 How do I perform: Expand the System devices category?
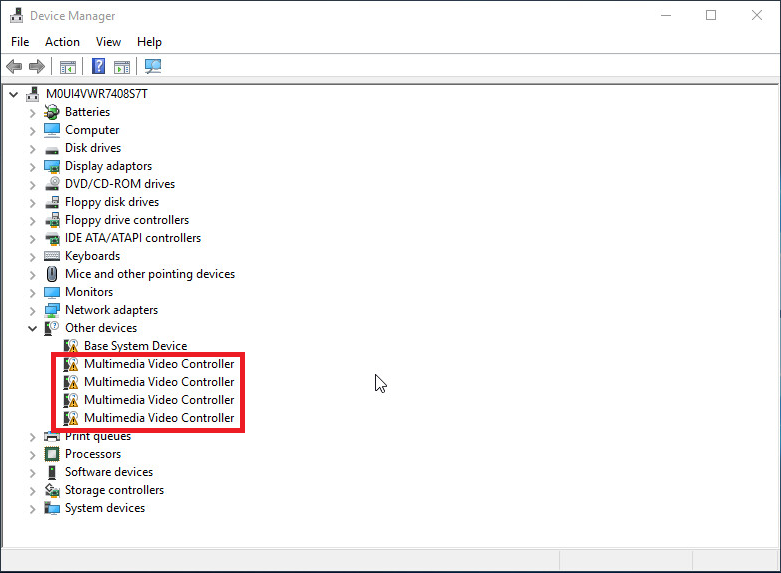point(32,508)
